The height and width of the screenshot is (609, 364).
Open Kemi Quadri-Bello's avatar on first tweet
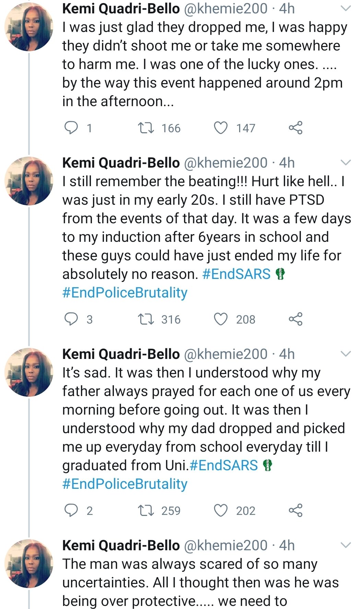pos(29,26)
